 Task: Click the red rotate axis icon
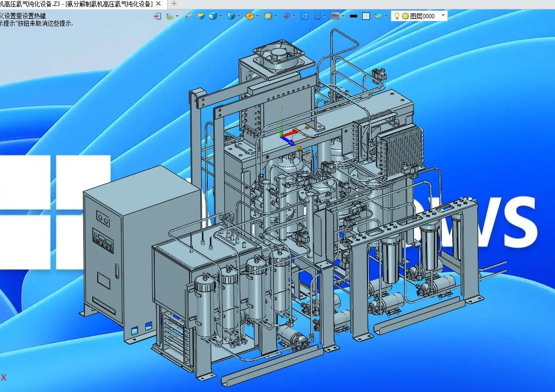286,16
